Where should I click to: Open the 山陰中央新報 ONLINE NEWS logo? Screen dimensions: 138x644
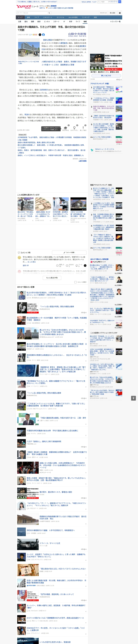click(77, 35)
